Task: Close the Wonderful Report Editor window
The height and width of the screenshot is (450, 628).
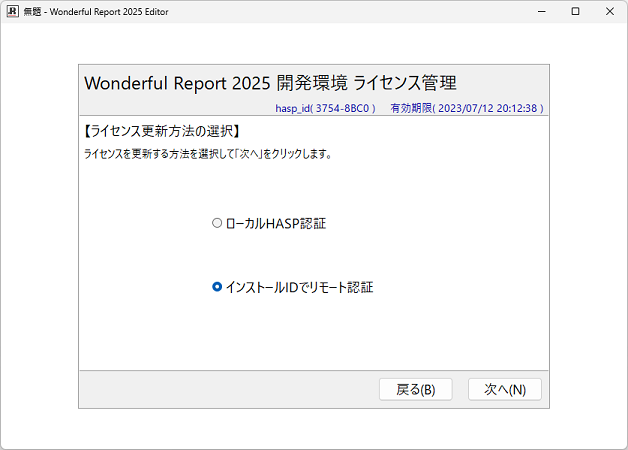Action: [610, 11]
